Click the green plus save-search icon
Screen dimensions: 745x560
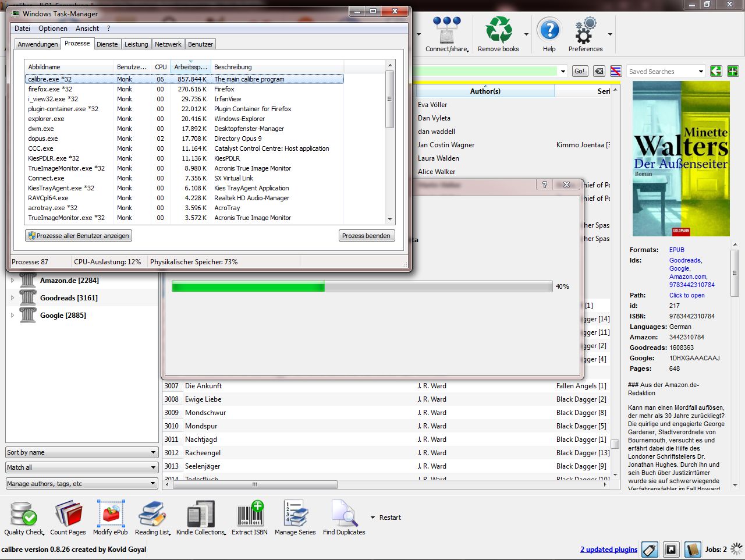click(733, 71)
